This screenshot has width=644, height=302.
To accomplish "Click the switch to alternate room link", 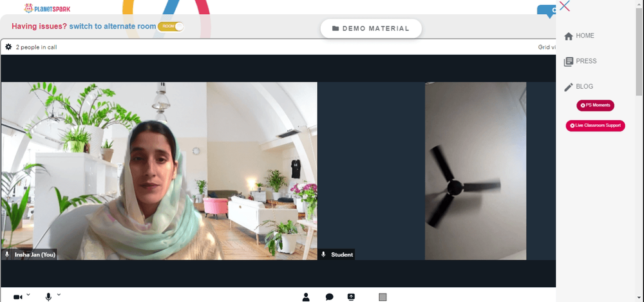I will [x=112, y=26].
